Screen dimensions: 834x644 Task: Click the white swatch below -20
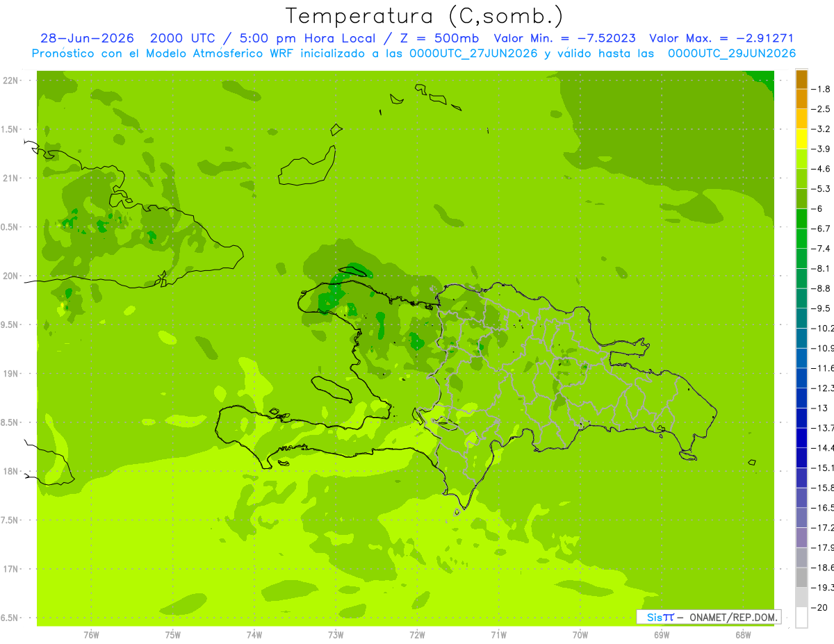801,617
